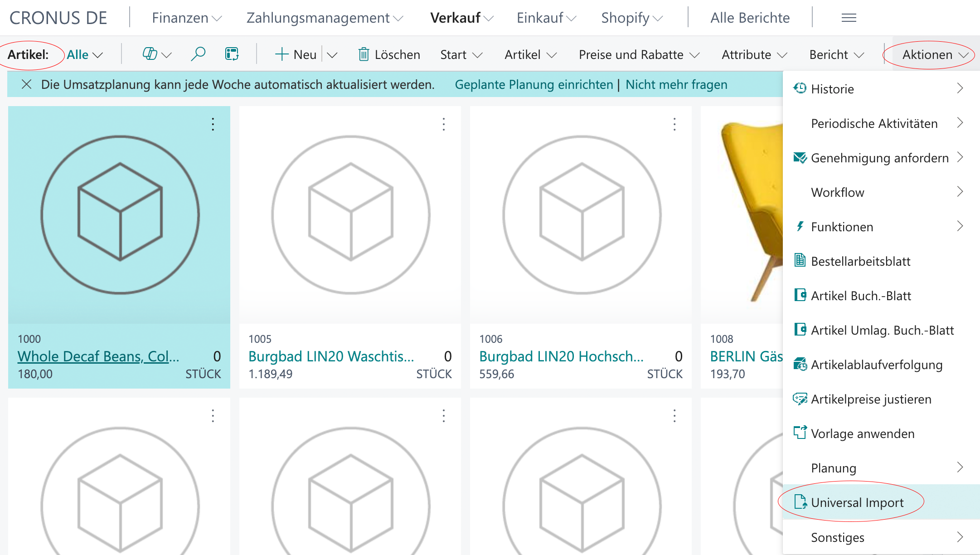Click the CRONUS DE company name
Screen dimensions: 980x555
58,18
